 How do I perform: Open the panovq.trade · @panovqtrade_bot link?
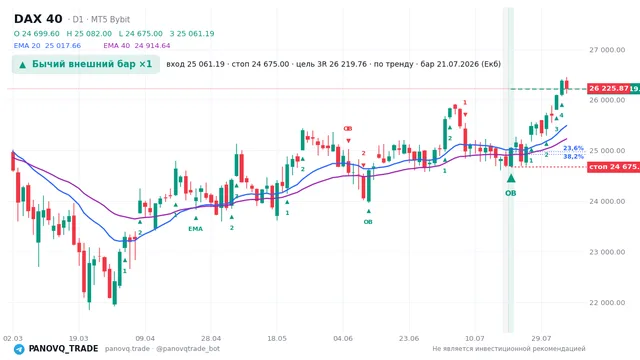tap(162, 349)
